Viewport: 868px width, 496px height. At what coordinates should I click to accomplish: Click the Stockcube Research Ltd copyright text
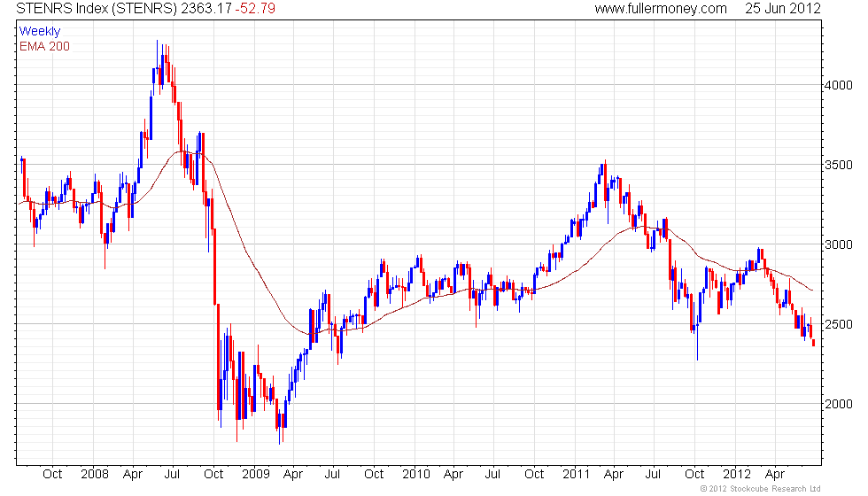coord(760,488)
